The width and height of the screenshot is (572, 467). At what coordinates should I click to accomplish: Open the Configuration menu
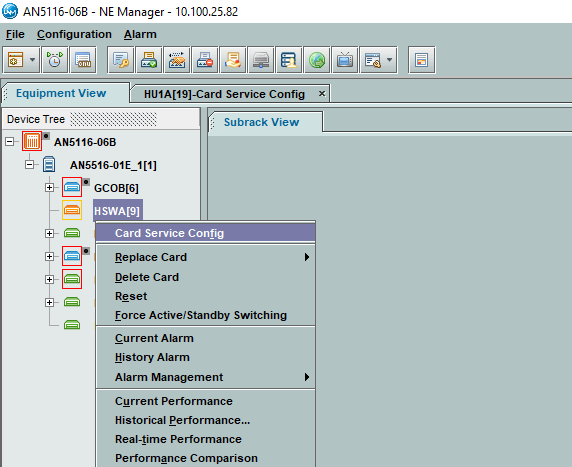tap(74, 34)
